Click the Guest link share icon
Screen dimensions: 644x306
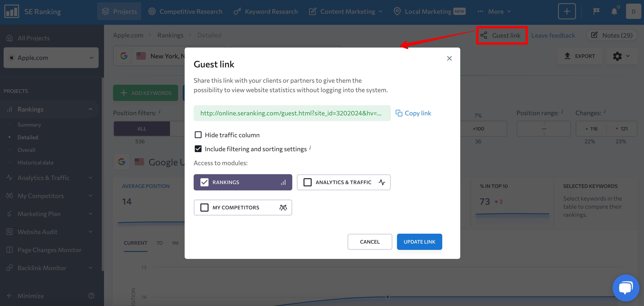(x=483, y=35)
